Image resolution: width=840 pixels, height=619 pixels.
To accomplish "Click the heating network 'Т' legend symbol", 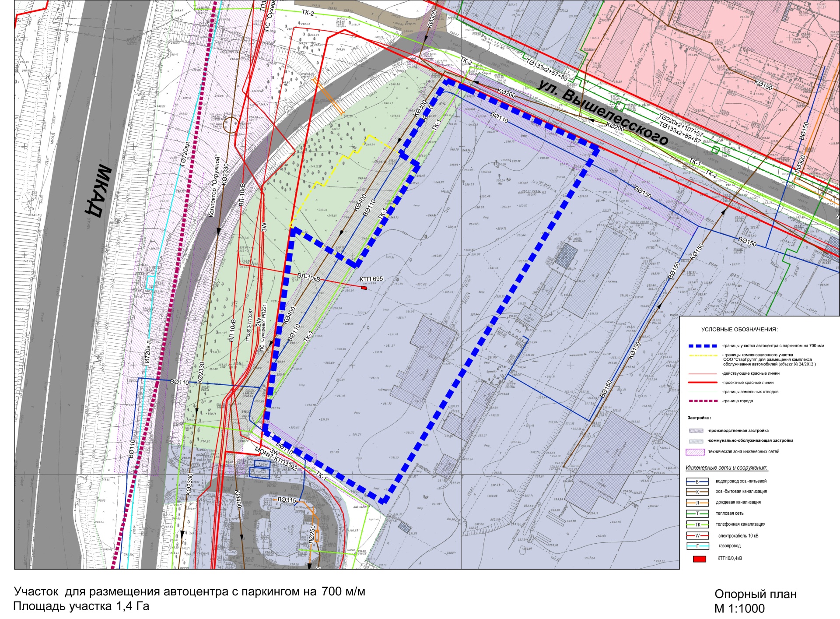I will [x=697, y=514].
